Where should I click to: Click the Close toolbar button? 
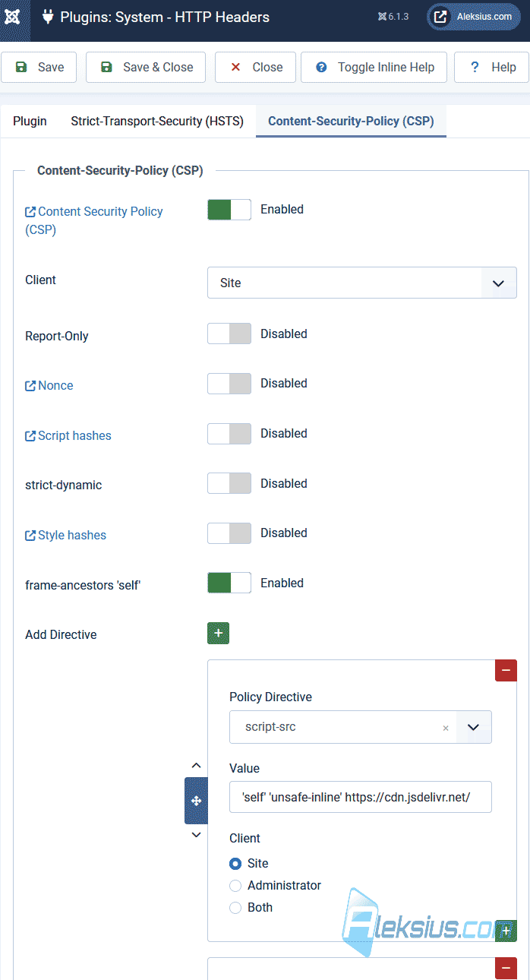[255, 67]
